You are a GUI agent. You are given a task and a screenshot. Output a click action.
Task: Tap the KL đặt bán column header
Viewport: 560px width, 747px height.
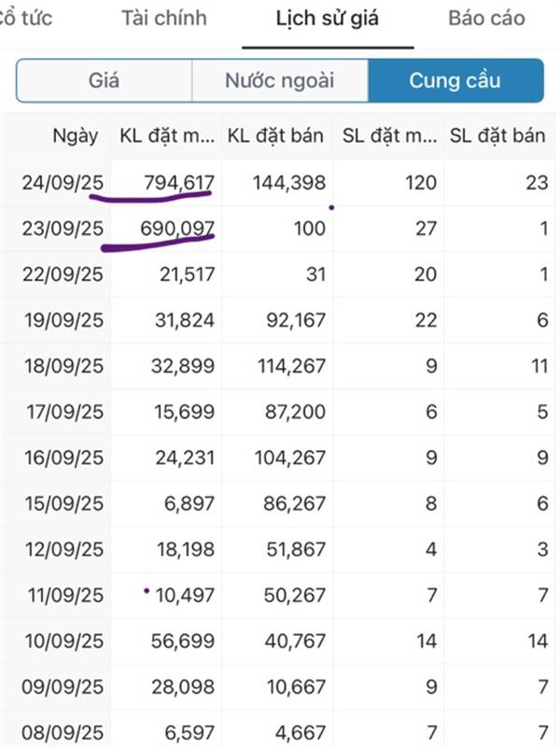point(275,135)
